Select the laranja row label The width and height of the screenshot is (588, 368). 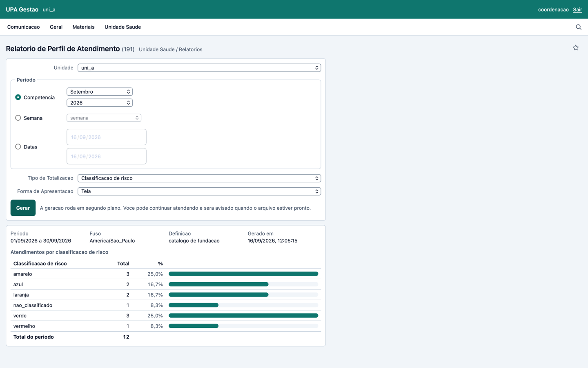pyautogui.click(x=21, y=295)
